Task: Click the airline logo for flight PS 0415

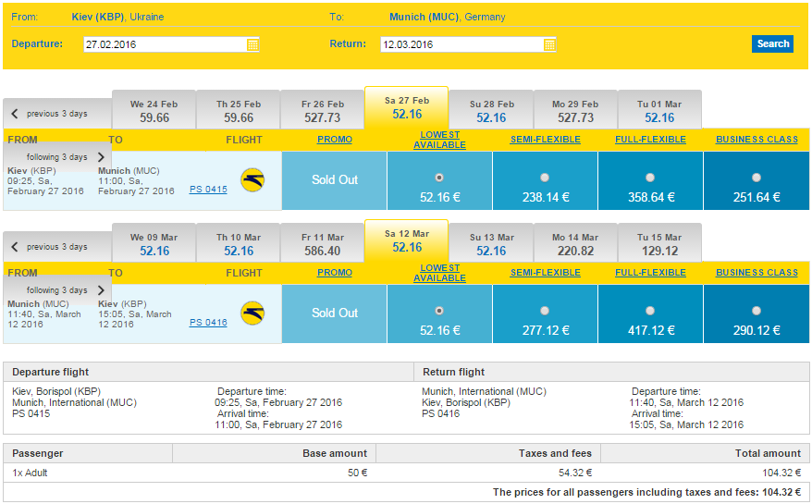Action: [x=252, y=180]
